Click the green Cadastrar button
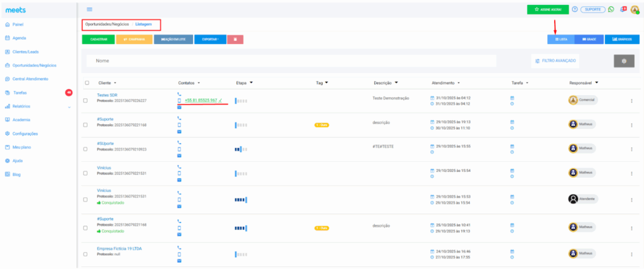The height and width of the screenshot is (269, 644). coord(98,39)
